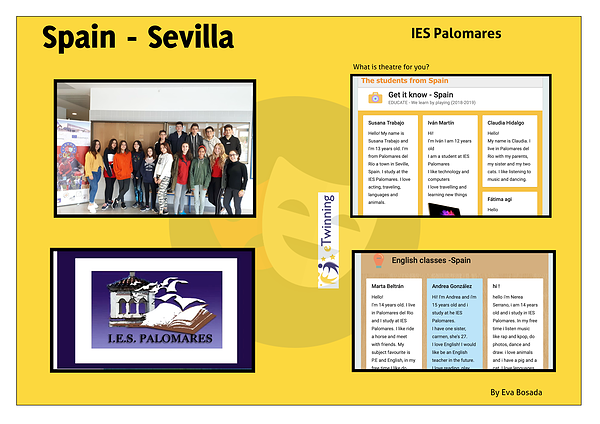Click the "Spain - Sevilla" title
Viewport: 600px width, 424px height.
click(138, 38)
